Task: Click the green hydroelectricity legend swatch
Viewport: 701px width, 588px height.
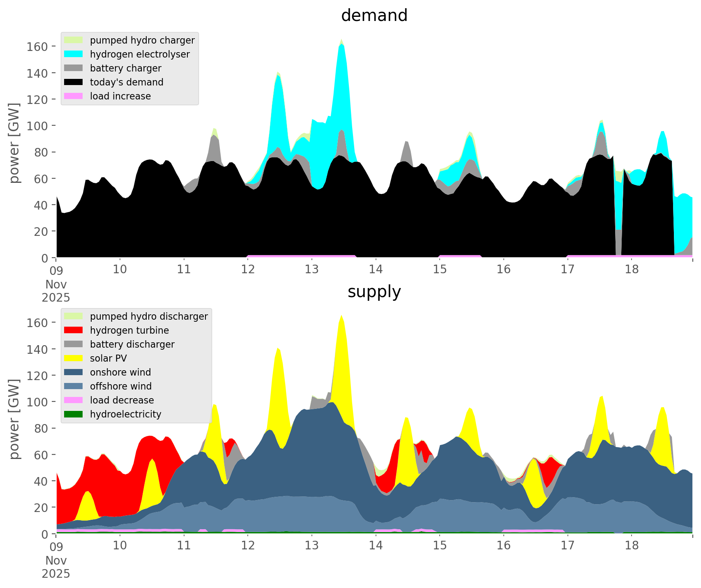Action: point(74,414)
